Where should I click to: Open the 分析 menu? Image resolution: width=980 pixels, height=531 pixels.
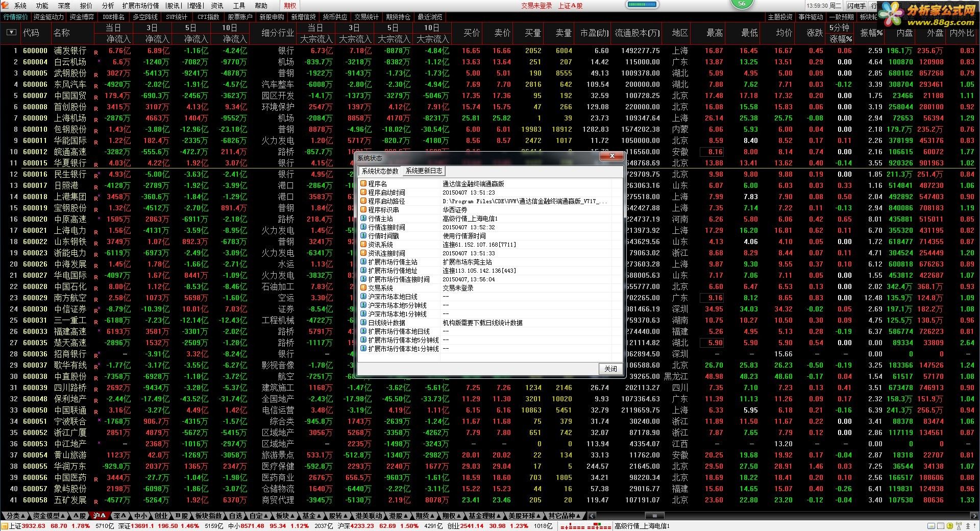pos(108,6)
